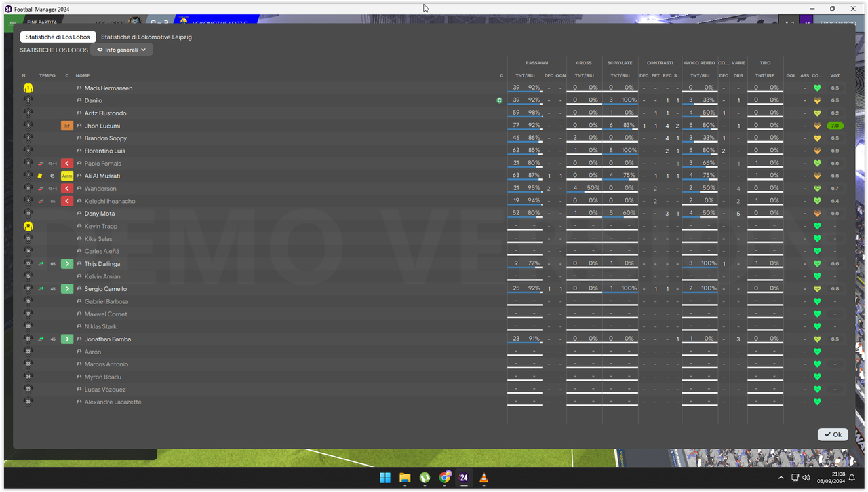The image size is (868, 492).
Task: Confirm with the Ok button
Action: [833, 434]
